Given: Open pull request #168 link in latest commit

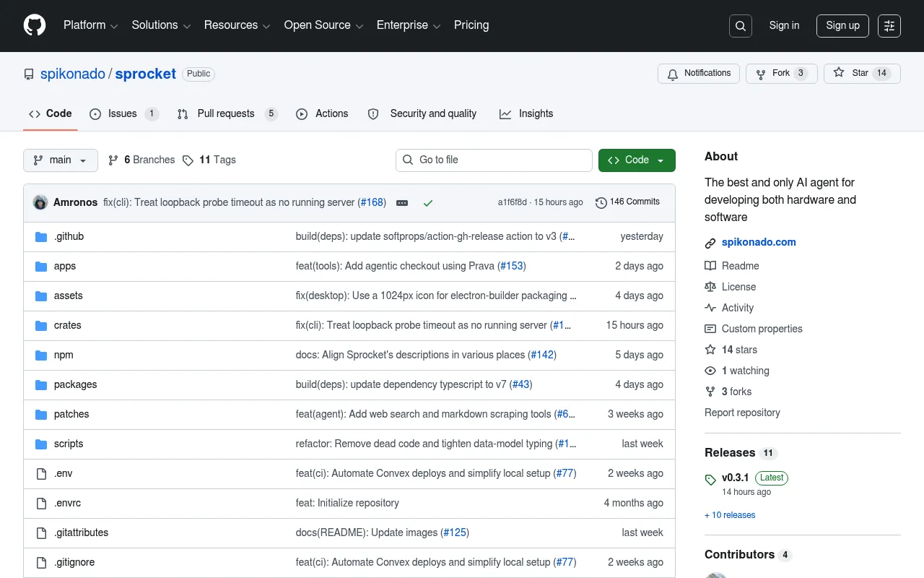Looking at the screenshot, I should pos(372,203).
